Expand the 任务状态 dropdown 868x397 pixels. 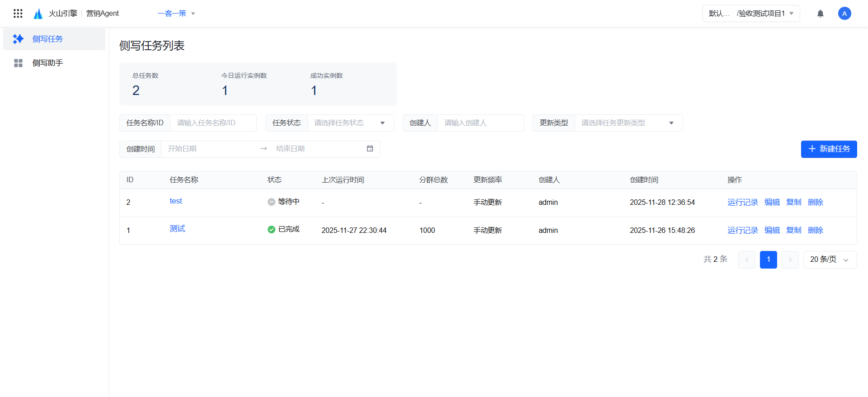tap(350, 123)
